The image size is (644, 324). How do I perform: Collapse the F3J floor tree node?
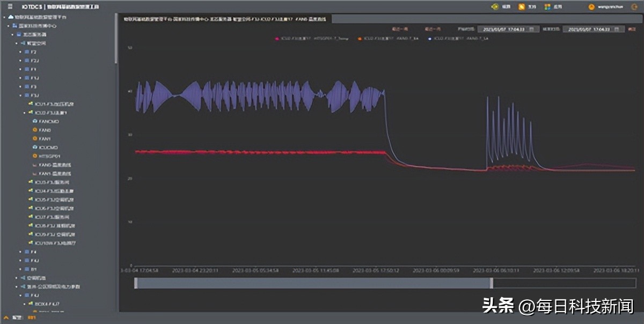[x=20, y=95]
